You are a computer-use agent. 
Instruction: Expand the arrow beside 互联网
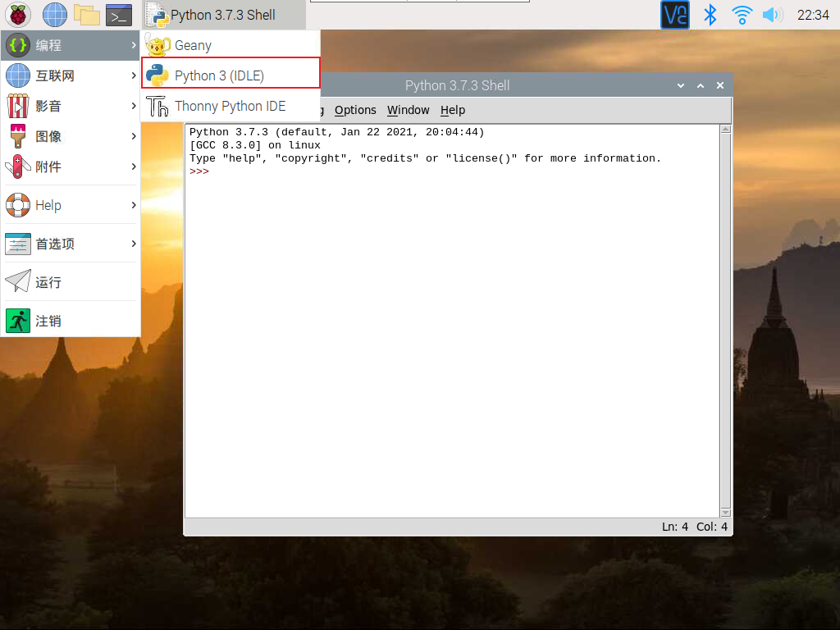(x=134, y=75)
